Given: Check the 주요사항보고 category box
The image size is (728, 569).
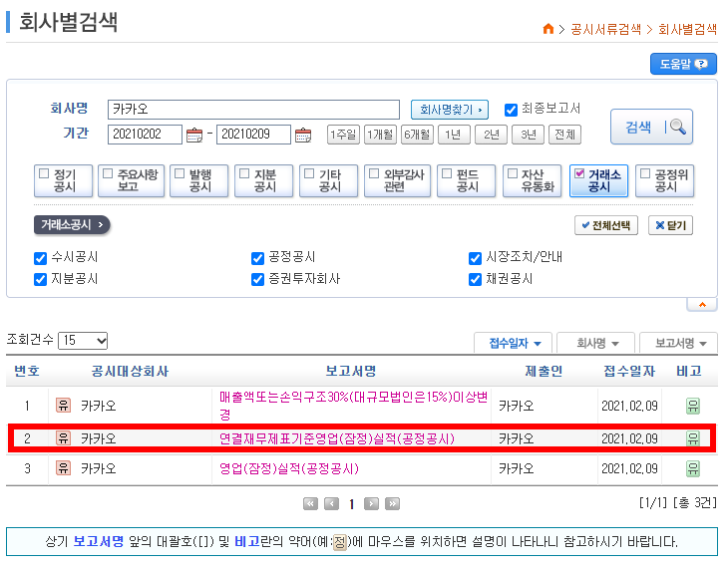Looking at the screenshot, I should pyautogui.click(x=108, y=173).
